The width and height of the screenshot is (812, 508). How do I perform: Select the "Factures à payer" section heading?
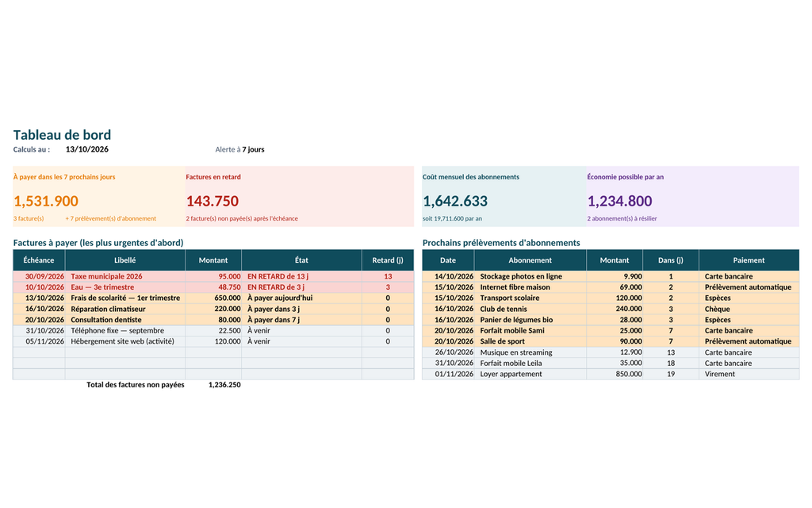coord(98,243)
